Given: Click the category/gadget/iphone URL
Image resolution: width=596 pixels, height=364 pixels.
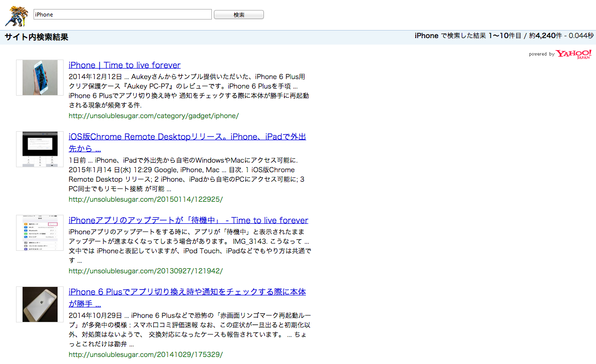Looking at the screenshot, I should point(154,116).
